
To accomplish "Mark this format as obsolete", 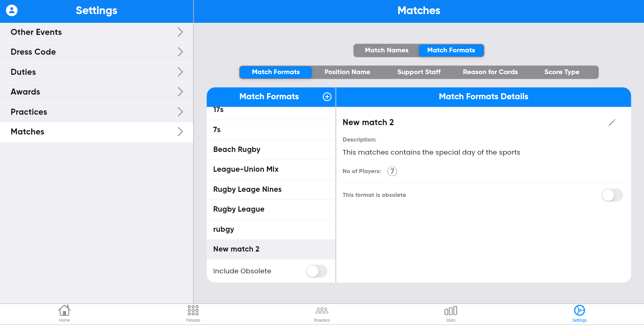I will click(612, 195).
